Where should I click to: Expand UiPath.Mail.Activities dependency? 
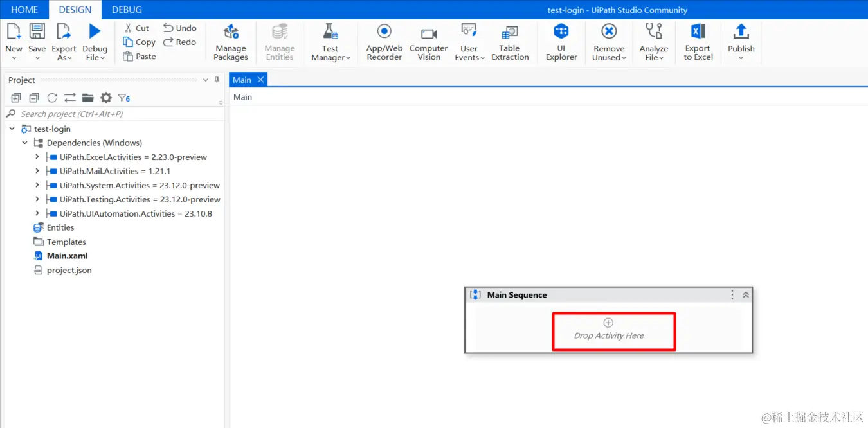click(37, 171)
